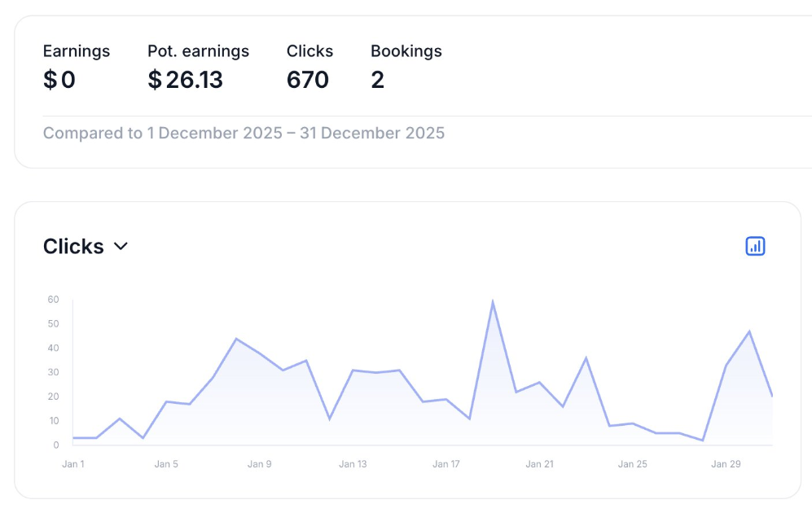812x513 pixels.
Task: Expand the Clicks metric chevron
Action: pos(121,246)
